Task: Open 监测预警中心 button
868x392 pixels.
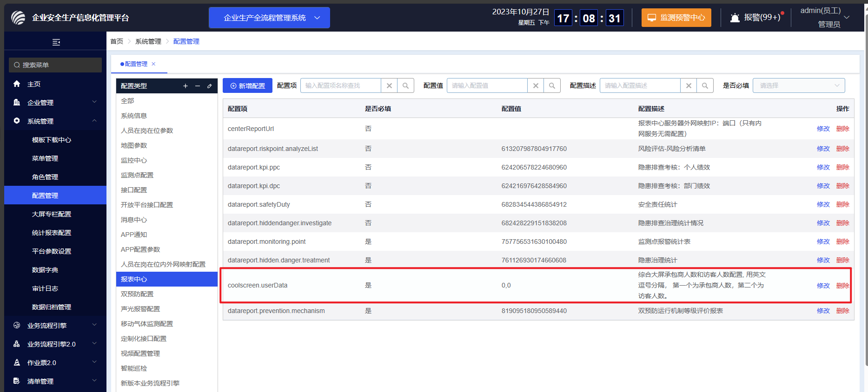Action: tap(676, 18)
